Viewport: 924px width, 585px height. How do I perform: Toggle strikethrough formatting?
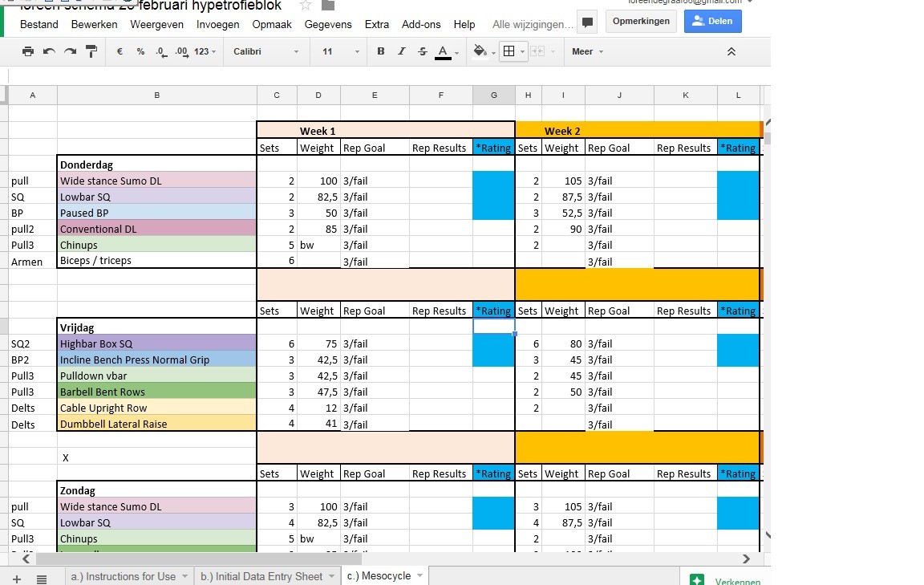tap(423, 51)
